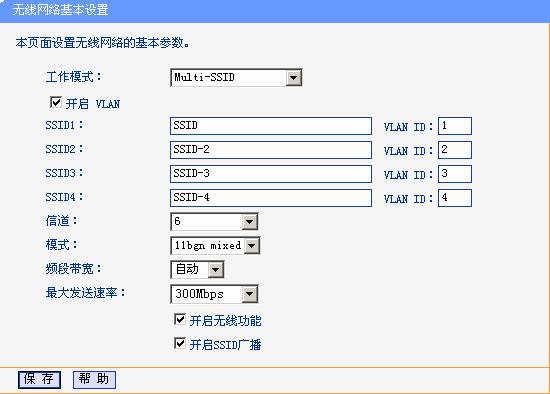
Task: Toggle the 开启无线功能 checkbox
Action: (180, 319)
